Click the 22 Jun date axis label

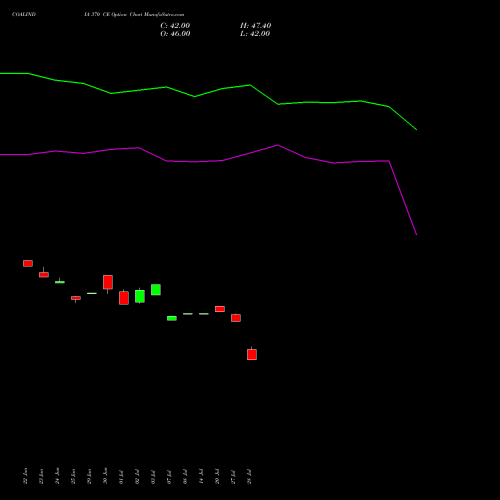tap(25, 476)
